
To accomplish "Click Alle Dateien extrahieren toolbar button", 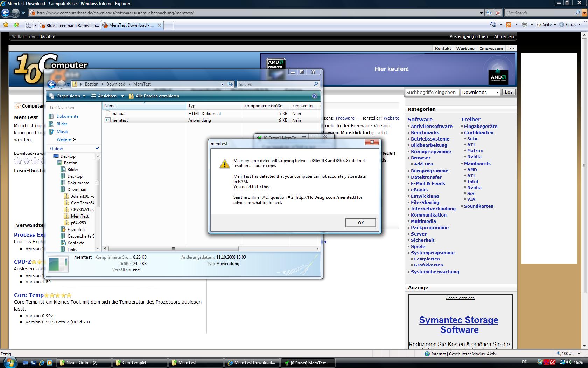I will tap(154, 96).
